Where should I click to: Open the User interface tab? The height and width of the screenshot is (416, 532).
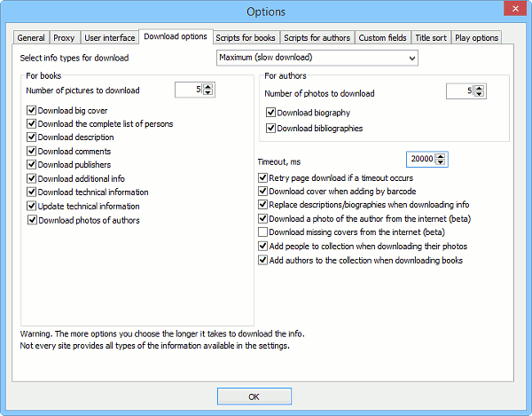coord(110,37)
